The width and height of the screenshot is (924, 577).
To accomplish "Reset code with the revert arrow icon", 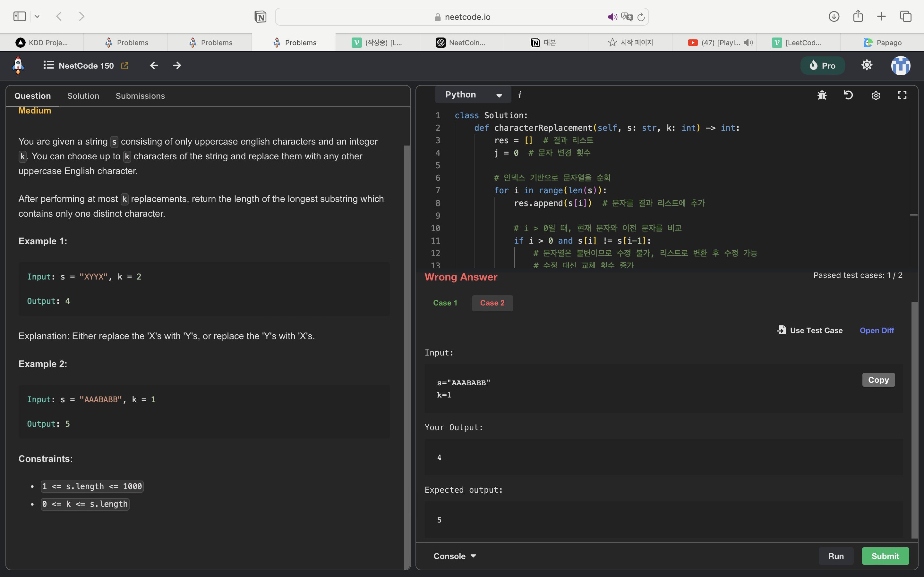I will [848, 95].
